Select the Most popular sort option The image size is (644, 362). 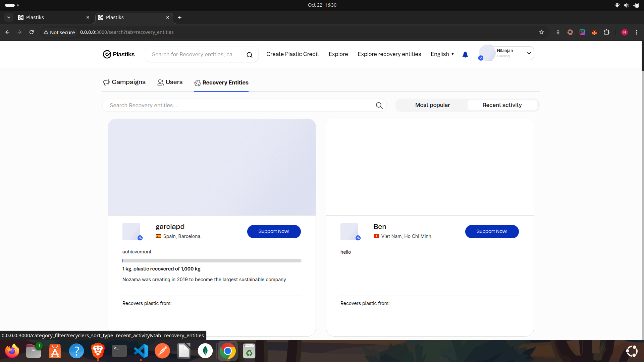tap(432, 105)
